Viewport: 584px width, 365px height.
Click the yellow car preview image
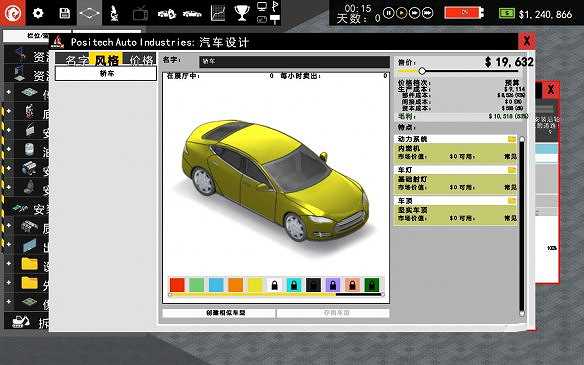pos(276,181)
